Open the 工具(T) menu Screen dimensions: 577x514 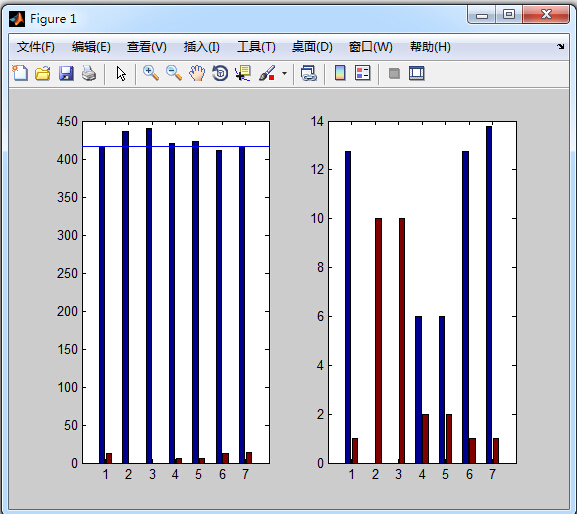click(x=256, y=47)
